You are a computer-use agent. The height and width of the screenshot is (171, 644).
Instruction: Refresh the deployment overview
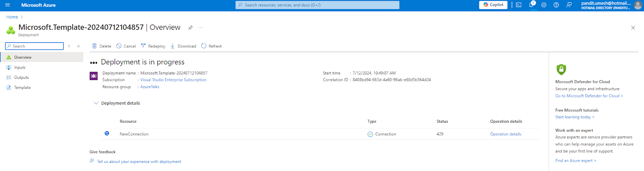click(211, 46)
